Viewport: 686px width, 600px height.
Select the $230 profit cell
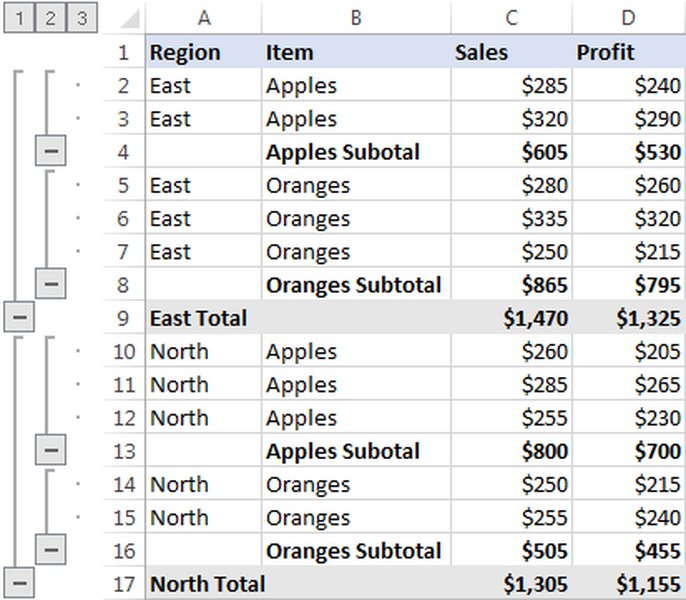[x=629, y=418]
